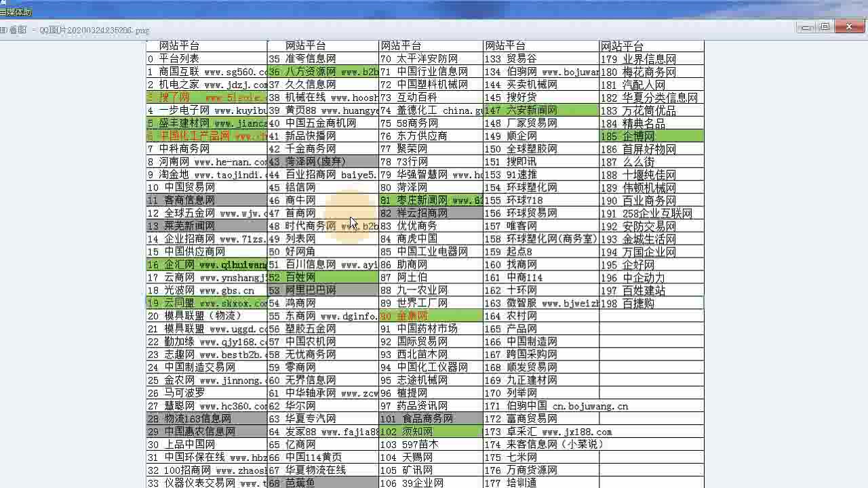Click grey row 53 阿里巴巴网
The image size is (868, 488).
point(323,291)
